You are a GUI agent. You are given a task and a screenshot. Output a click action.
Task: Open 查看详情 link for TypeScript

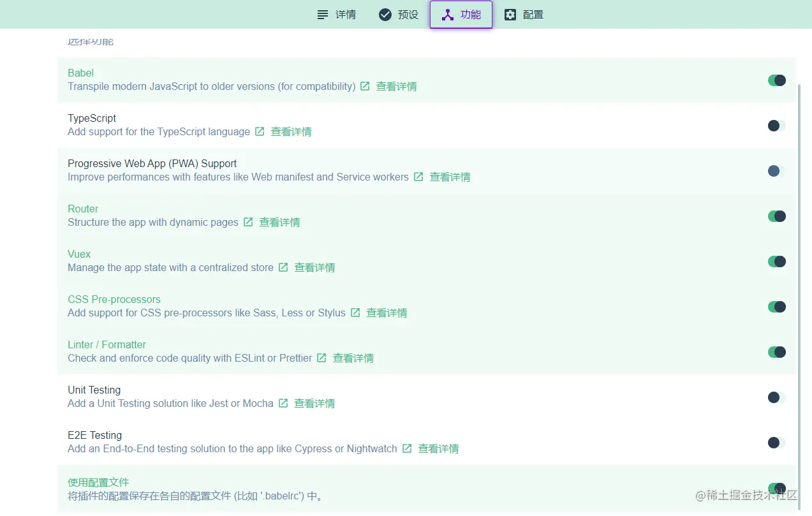[x=291, y=132]
